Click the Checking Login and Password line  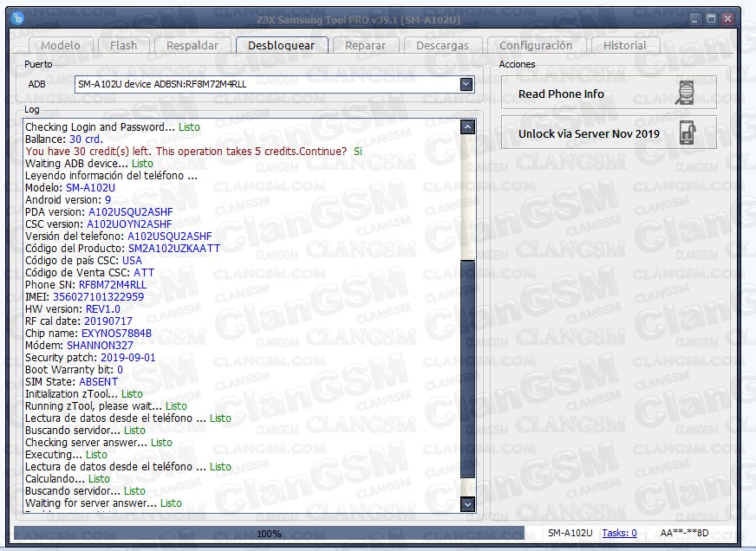click(113, 127)
